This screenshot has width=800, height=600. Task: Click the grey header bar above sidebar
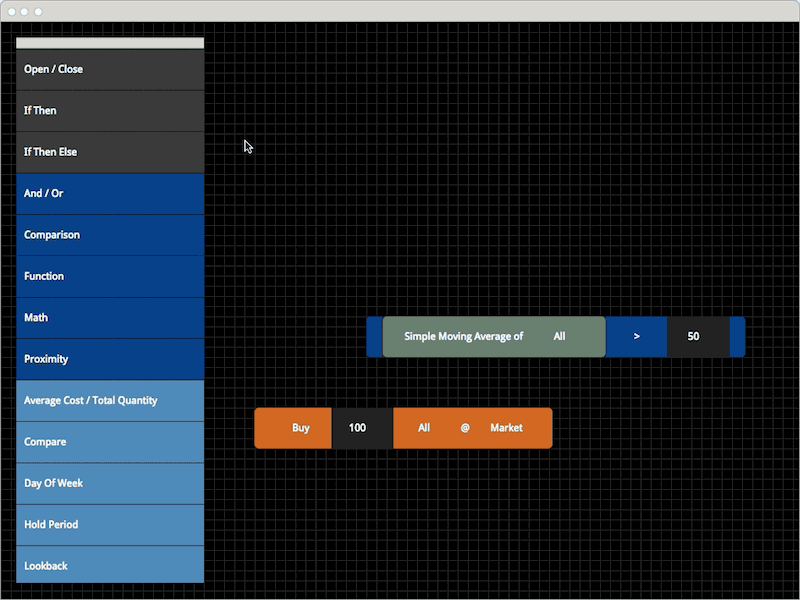(110, 43)
